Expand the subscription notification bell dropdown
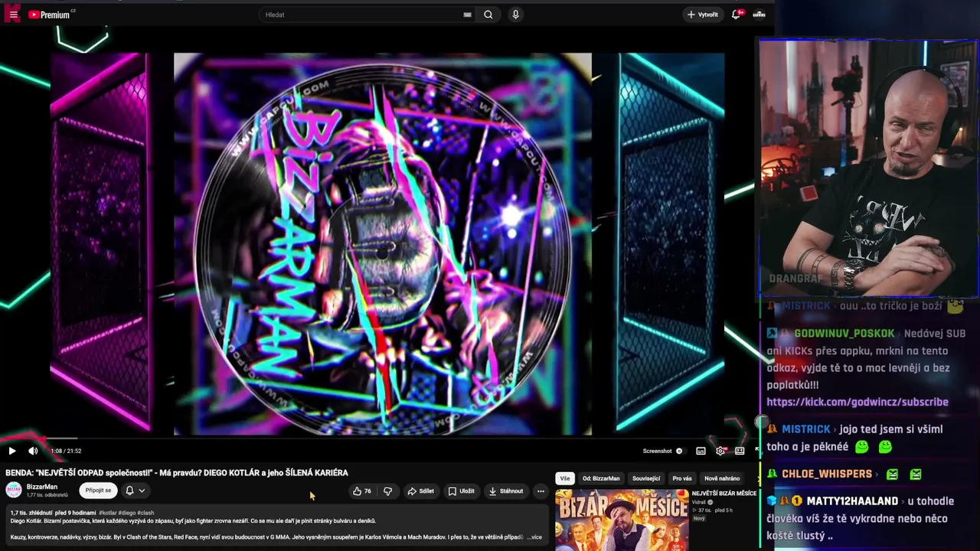The height and width of the screenshot is (551, 980). pos(135,491)
